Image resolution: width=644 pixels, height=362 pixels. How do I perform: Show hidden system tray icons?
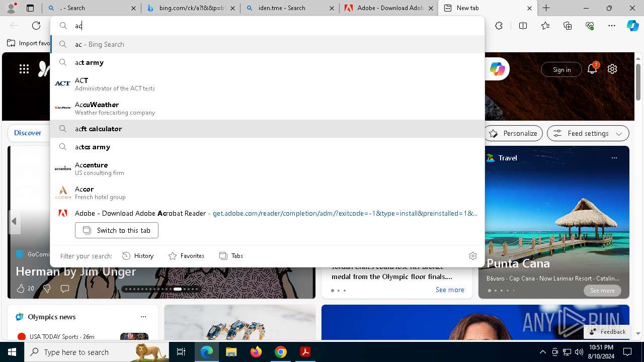(542, 352)
